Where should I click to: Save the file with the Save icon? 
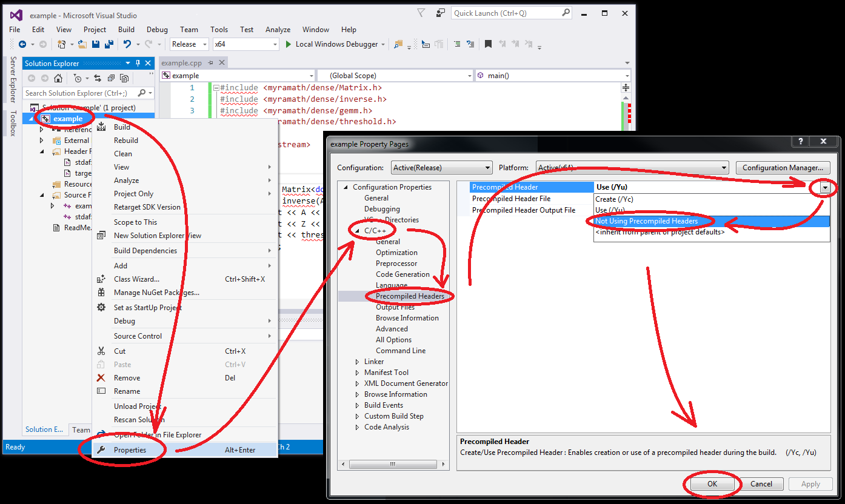tap(96, 44)
